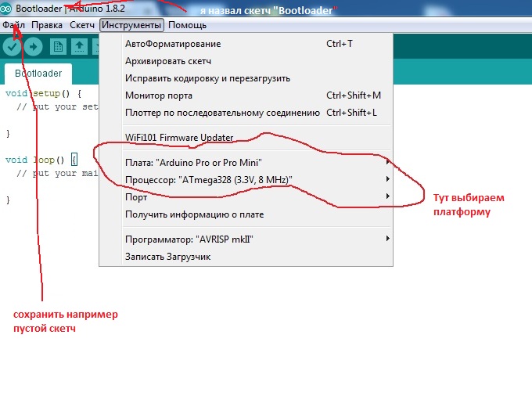Select the Bootloader sketch tab
Viewport: 532px width, 396px height.
coord(38,74)
